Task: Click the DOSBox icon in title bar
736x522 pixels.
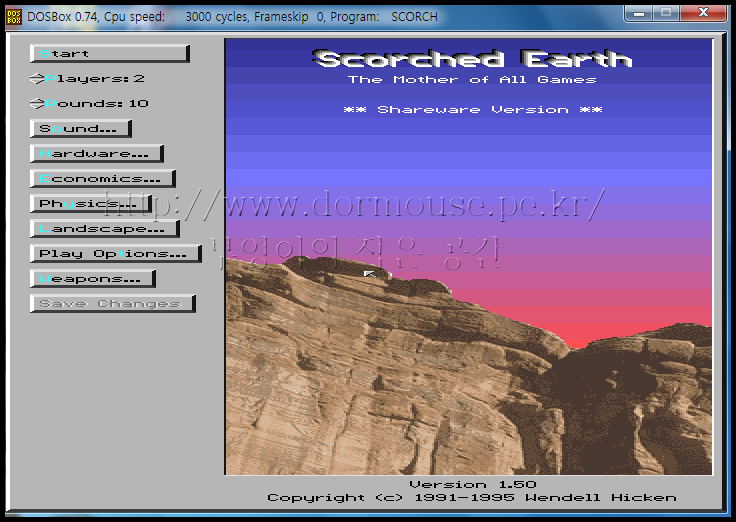Action: (14, 17)
